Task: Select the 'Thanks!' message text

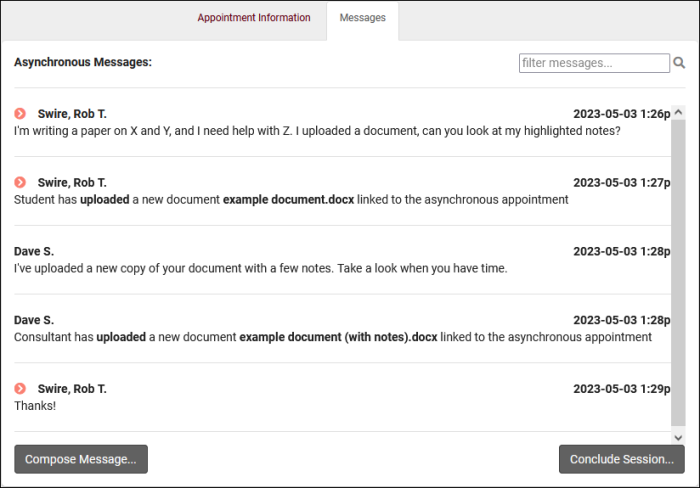Action: coord(35,406)
